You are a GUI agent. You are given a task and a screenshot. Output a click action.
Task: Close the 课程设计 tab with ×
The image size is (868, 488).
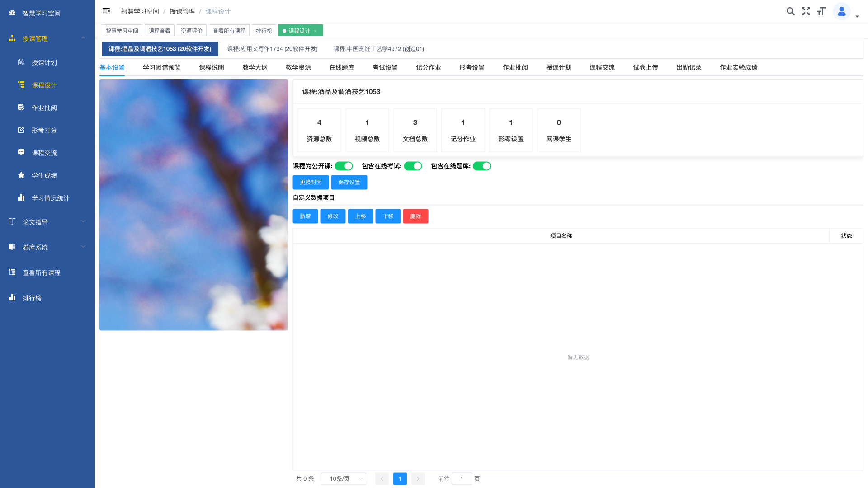(x=316, y=31)
